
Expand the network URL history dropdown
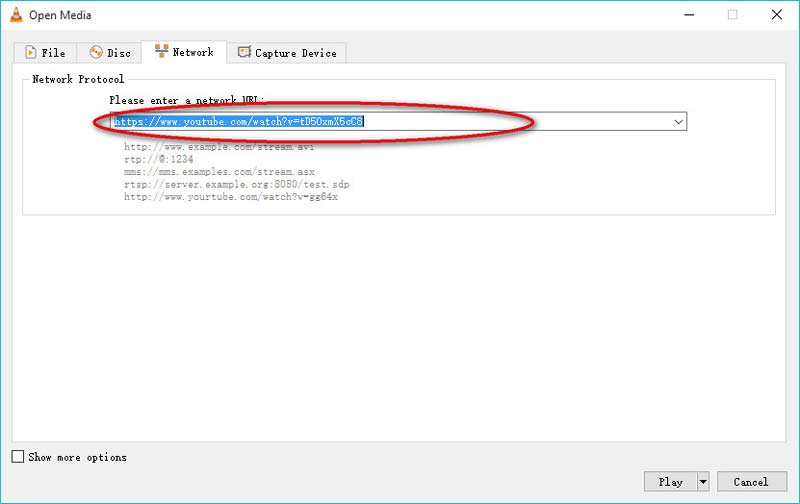coord(678,121)
